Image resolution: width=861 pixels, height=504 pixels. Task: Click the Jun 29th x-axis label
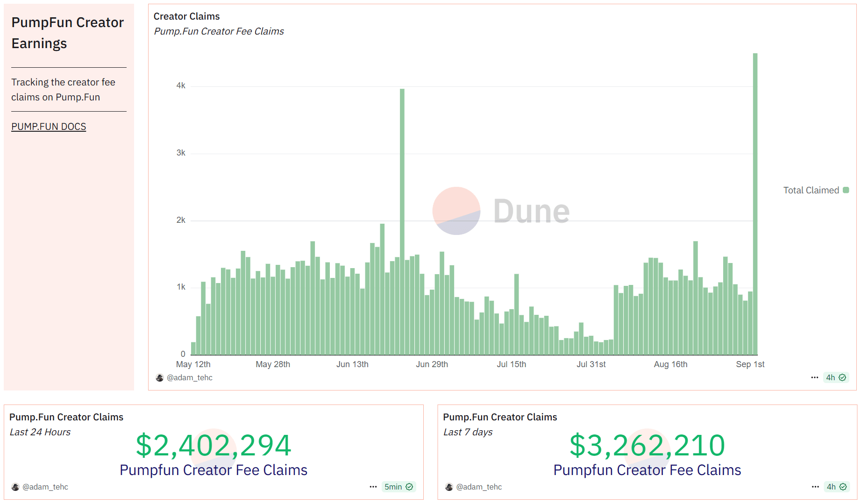[x=432, y=364]
